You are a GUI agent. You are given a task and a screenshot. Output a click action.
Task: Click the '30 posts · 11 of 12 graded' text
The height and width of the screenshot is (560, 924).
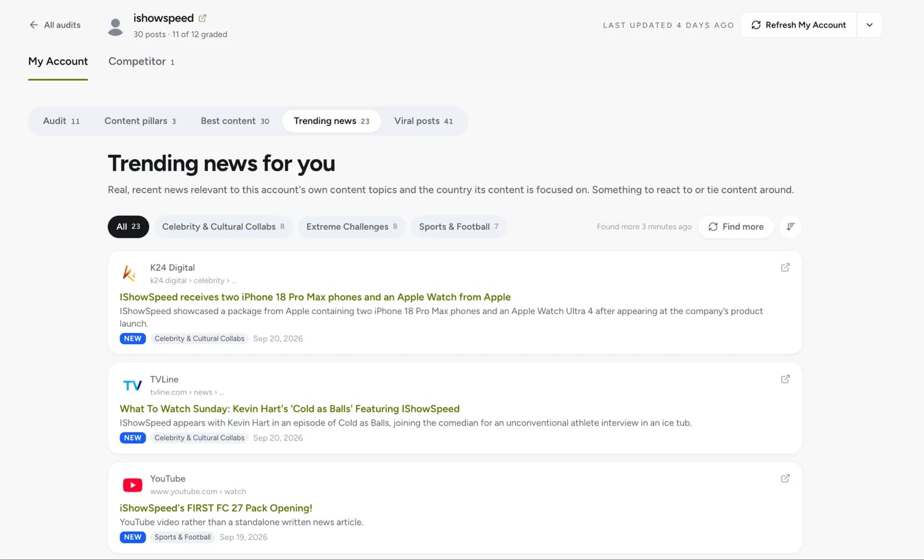click(x=180, y=34)
